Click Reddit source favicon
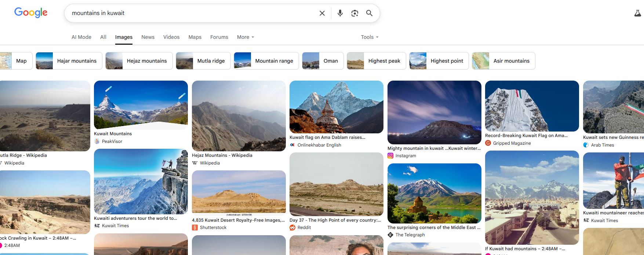Image resolution: width=644 pixels, height=255 pixels. (292, 227)
